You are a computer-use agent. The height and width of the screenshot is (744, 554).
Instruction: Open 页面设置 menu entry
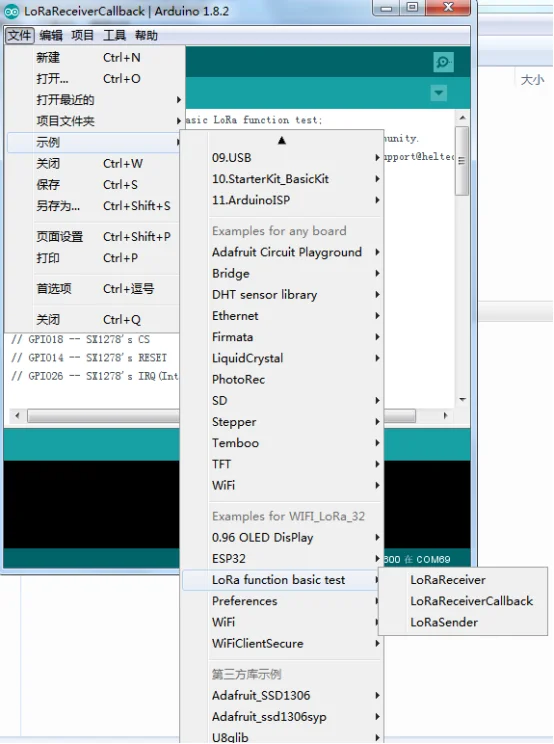pyautogui.click(x=95, y=236)
